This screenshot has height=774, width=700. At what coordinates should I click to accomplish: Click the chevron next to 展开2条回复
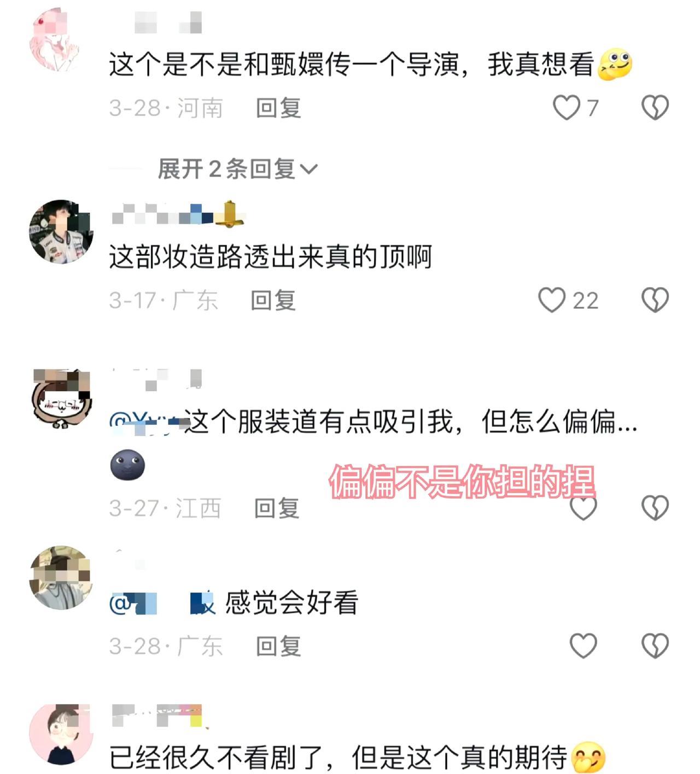click(309, 169)
